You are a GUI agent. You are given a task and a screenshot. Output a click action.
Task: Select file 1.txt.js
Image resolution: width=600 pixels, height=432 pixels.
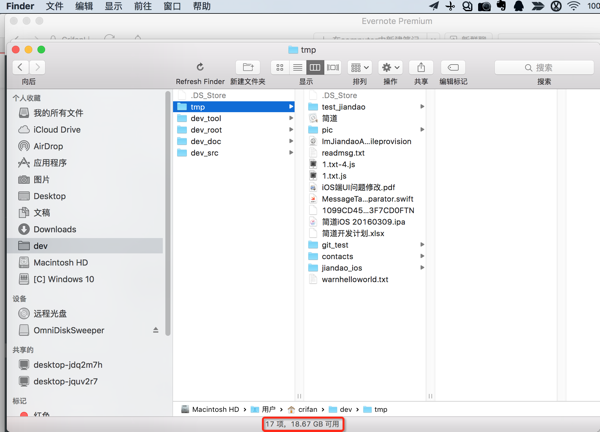coord(366,176)
